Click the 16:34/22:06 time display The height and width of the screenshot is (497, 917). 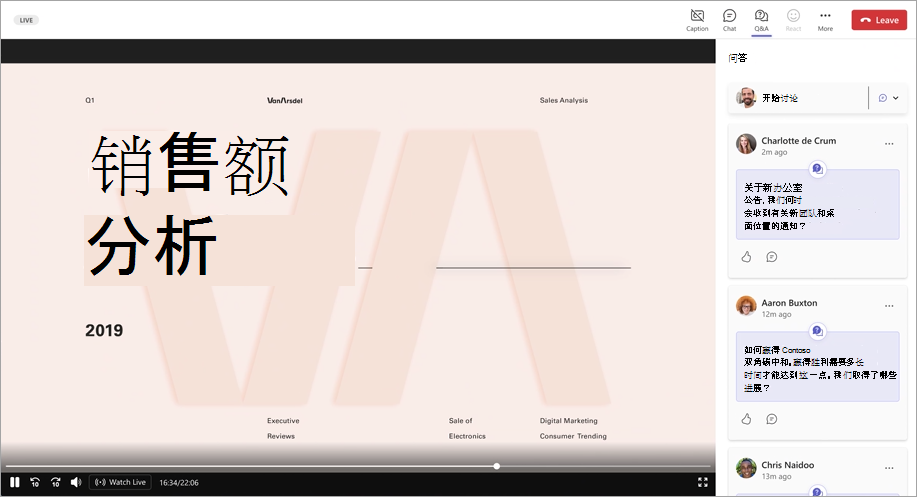(x=179, y=482)
